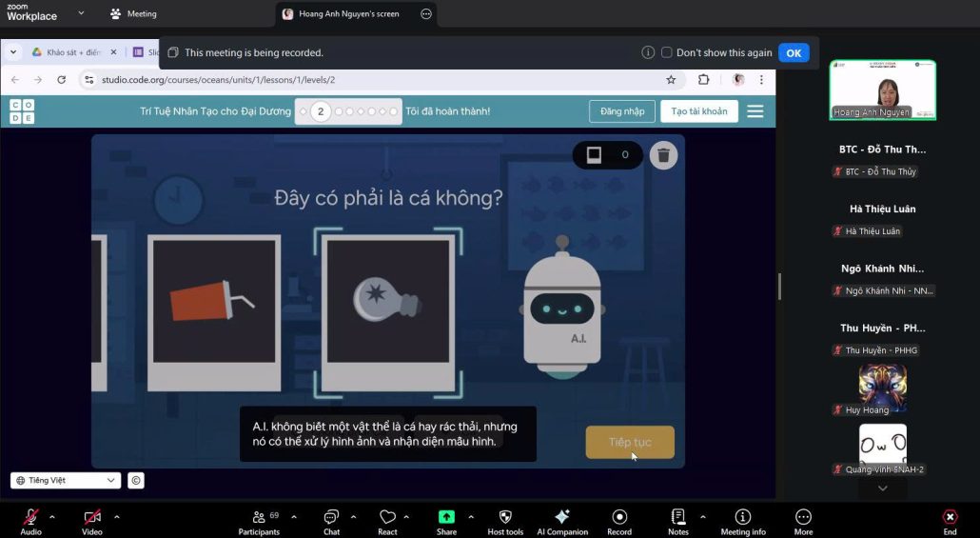Open the Tiếng Việt language dropdown
Image resolution: width=980 pixels, height=538 pixels.
(x=65, y=481)
